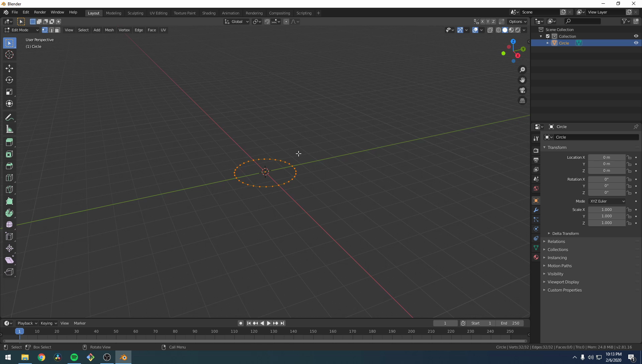Image resolution: width=642 pixels, height=364 pixels.
Task: Open Spotify from the taskbar
Action: click(x=74, y=357)
